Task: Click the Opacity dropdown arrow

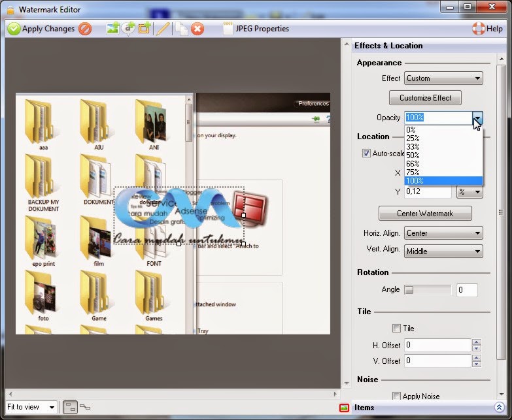Action: coord(477,118)
